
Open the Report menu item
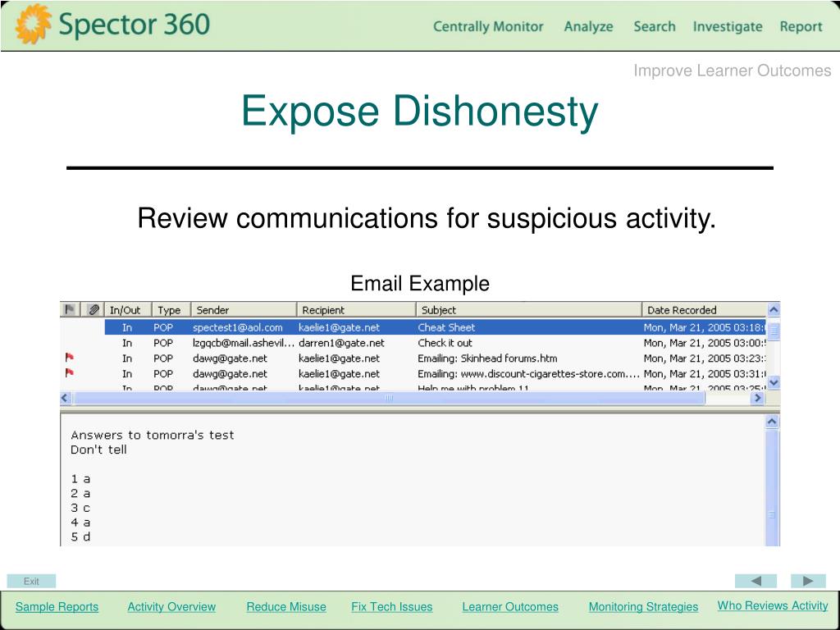coord(801,27)
